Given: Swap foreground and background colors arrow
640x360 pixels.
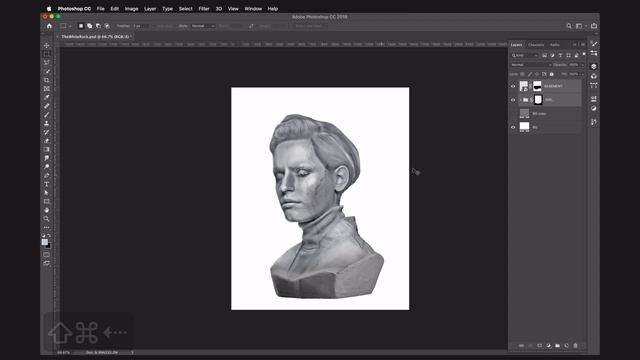Looking at the screenshot, I should click(x=49, y=236).
